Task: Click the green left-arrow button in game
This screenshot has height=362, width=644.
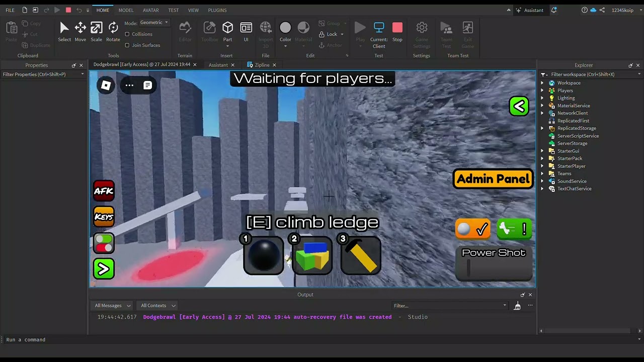Action: [519, 106]
